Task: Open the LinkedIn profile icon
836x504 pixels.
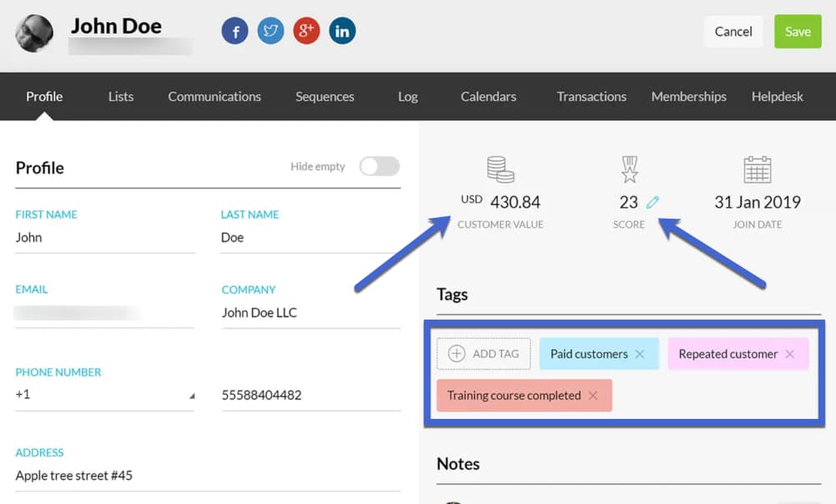Action: click(x=342, y=30)
